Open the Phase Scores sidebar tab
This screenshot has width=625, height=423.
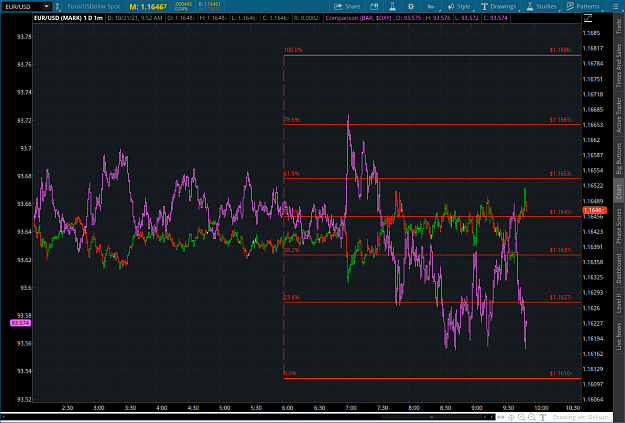point(619,226)
